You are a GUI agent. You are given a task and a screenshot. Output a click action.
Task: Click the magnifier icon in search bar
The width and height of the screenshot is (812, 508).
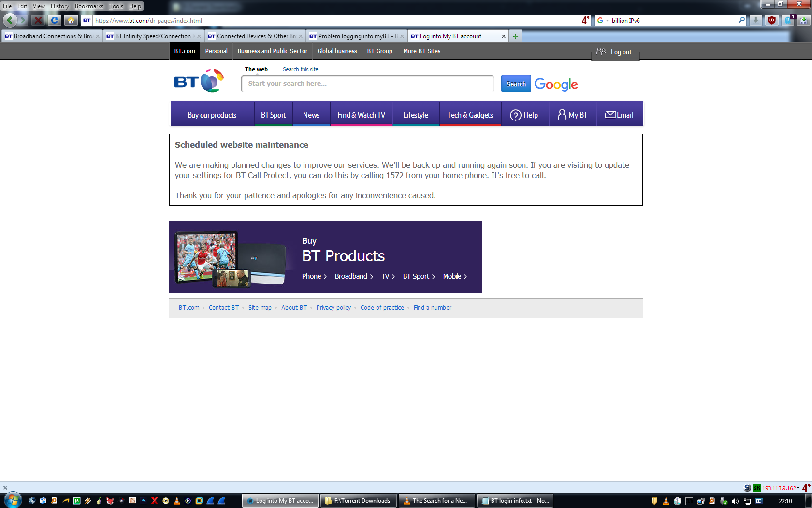[741, 20]
